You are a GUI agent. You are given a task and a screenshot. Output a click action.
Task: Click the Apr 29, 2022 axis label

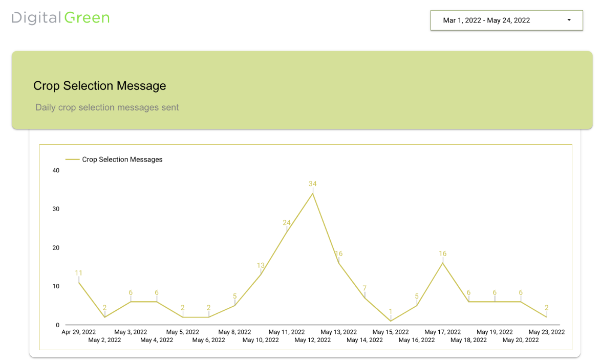click(x=79, y=332)
